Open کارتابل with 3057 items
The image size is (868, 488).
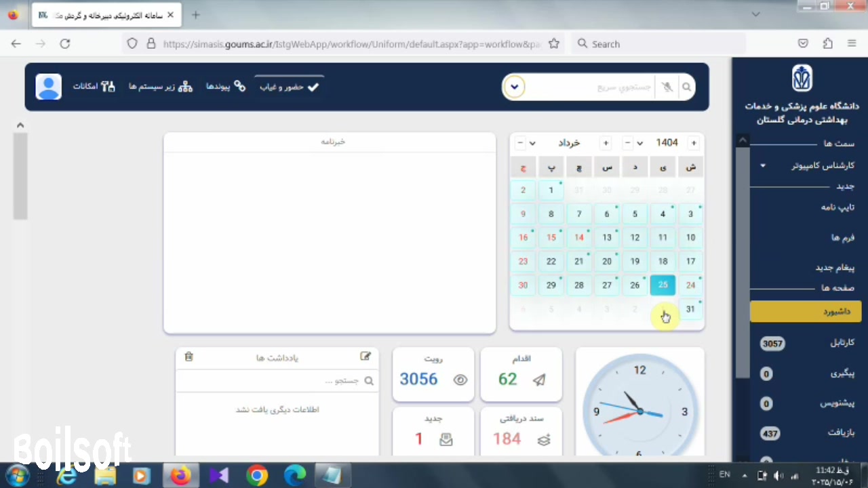807,343
